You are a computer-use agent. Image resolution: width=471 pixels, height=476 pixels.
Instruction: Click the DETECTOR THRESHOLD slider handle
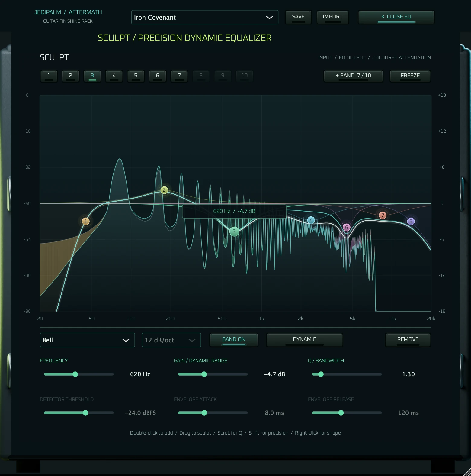pos(85,413)
